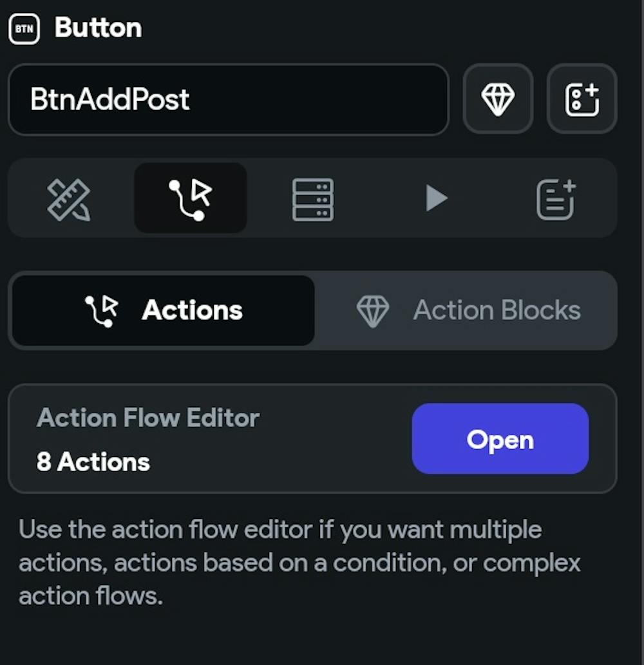Click the diamond icon in Action Blocks

tap(373, 311)
